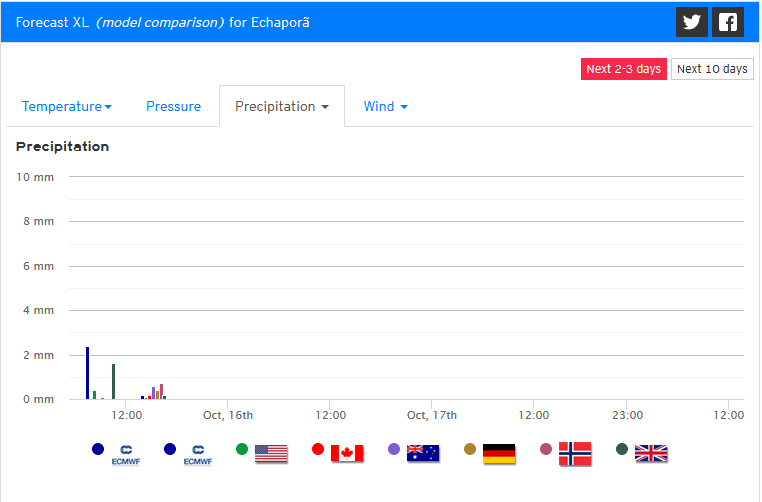Open the Temperature dropdown
The width and height of the screenshot is (762, 502).
[67, 107]
